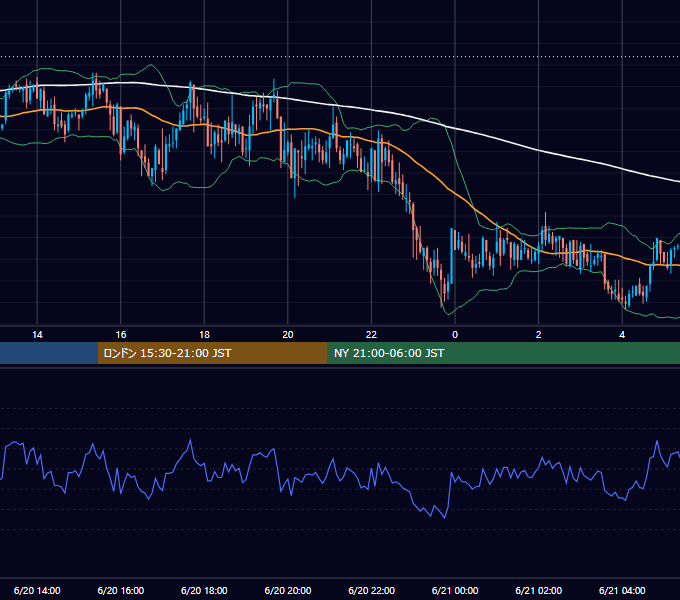Click the 6/20 18:00 date label
The image size is (680, 600).
pyautogui.click(x=204, y=590)
